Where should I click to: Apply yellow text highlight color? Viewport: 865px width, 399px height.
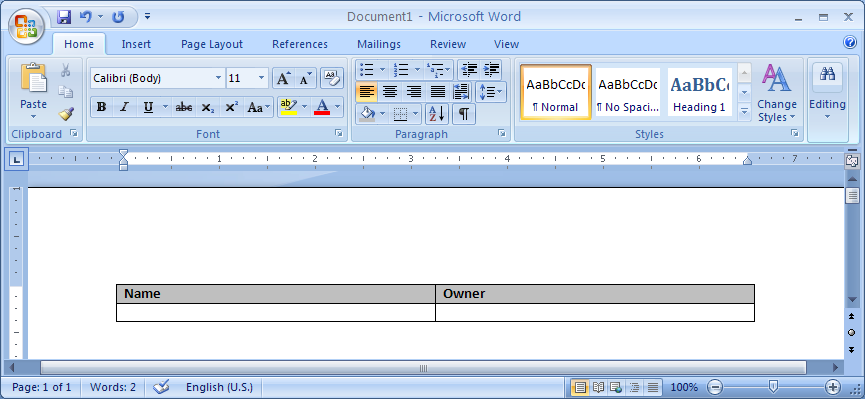point(289,107)
